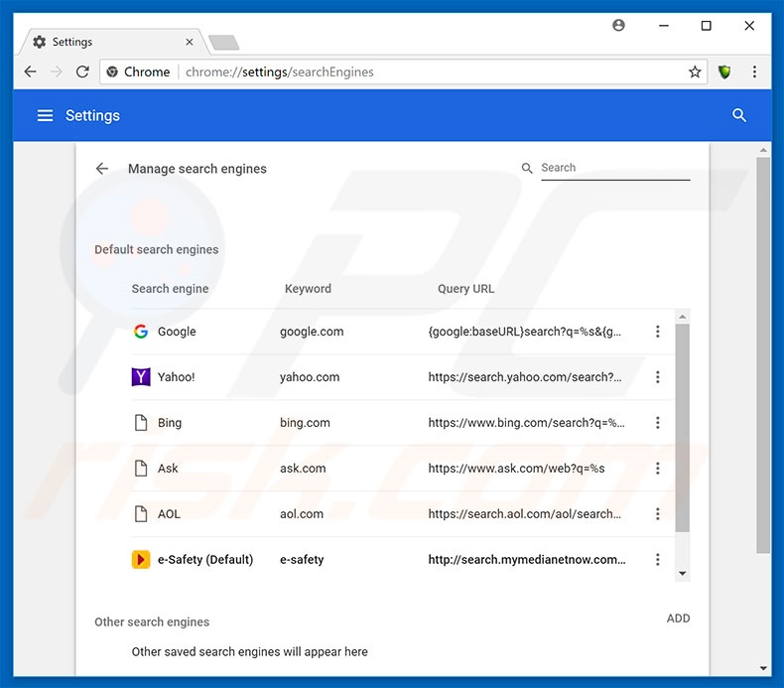784x688 pixels.
Task: Click the engine list scroll-up arrow
Action: (x=682, y=317)
